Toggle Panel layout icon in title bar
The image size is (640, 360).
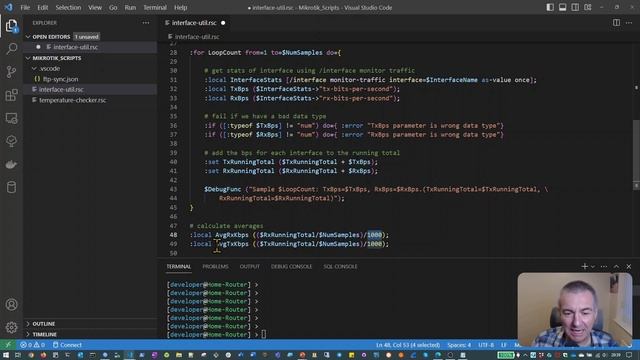coord(562,7)
